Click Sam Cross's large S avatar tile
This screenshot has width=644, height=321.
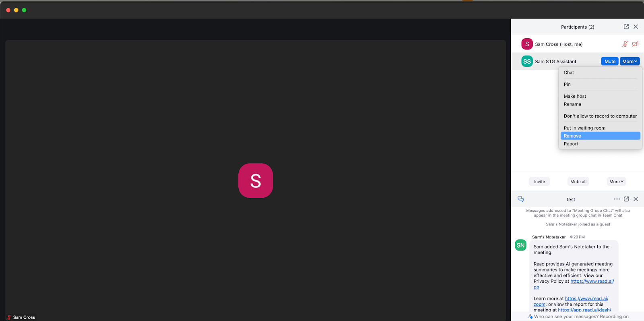(x=256, y=180)
